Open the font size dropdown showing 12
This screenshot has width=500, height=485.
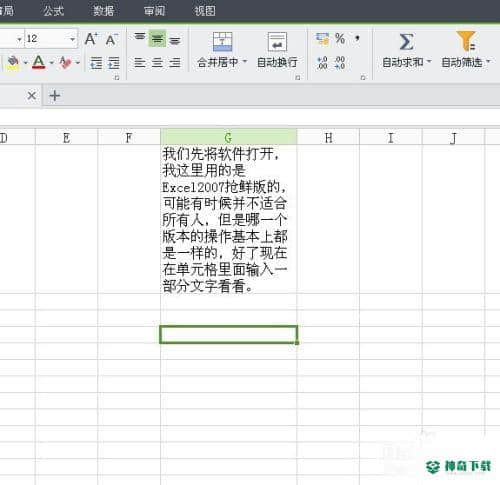72,39
